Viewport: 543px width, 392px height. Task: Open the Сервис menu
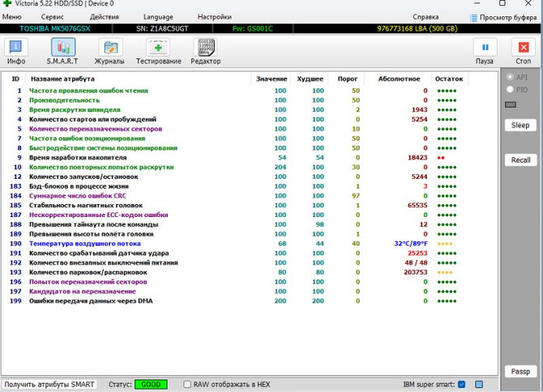point(53,17)
